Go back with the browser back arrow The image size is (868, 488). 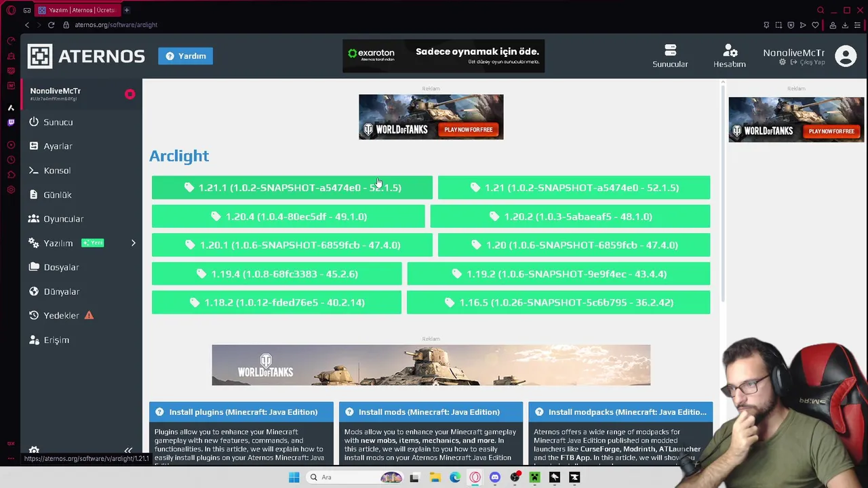27,25
